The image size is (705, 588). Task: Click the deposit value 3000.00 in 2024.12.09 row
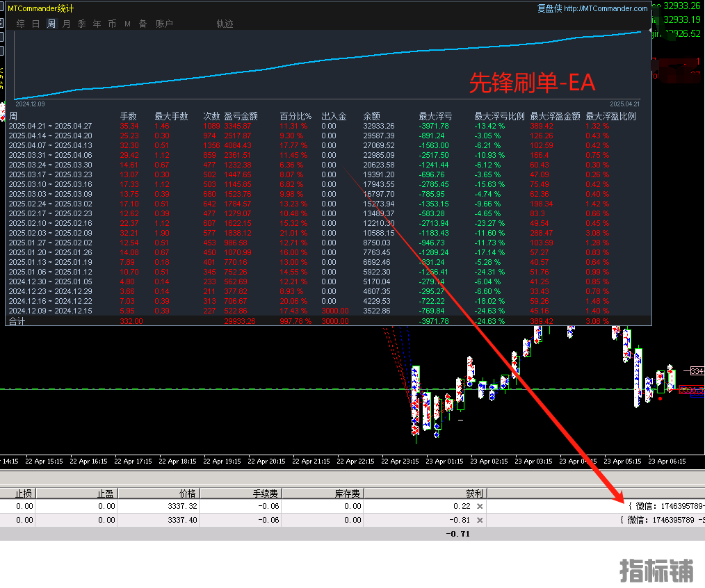tap(335, 311)
